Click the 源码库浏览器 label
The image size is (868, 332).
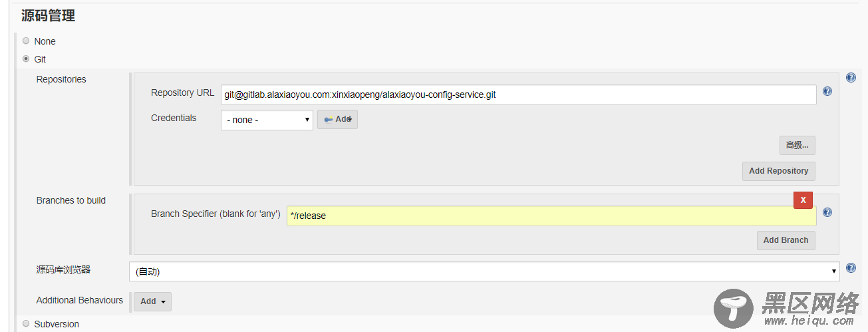pyautogui.click(x=63, y=269)
